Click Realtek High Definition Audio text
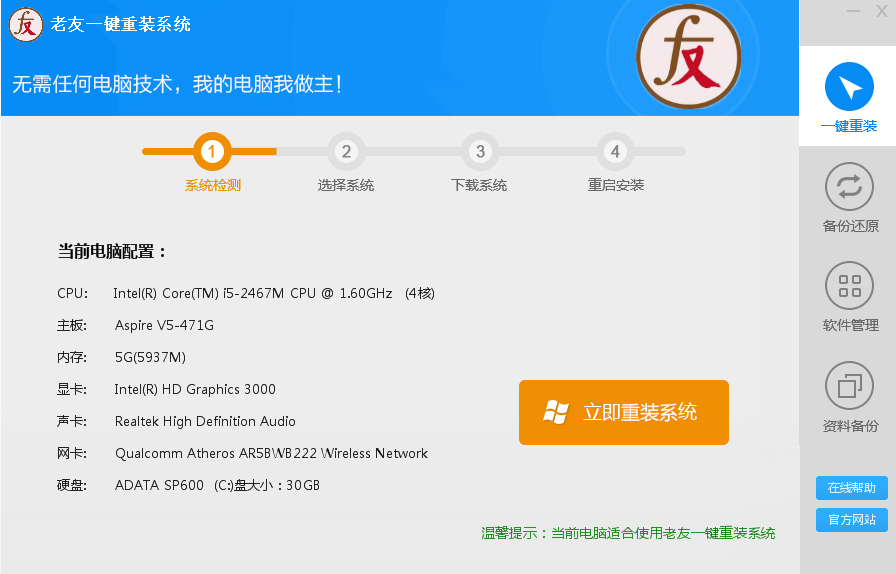The height and width of the screenshot is (574, 896). 205,421
